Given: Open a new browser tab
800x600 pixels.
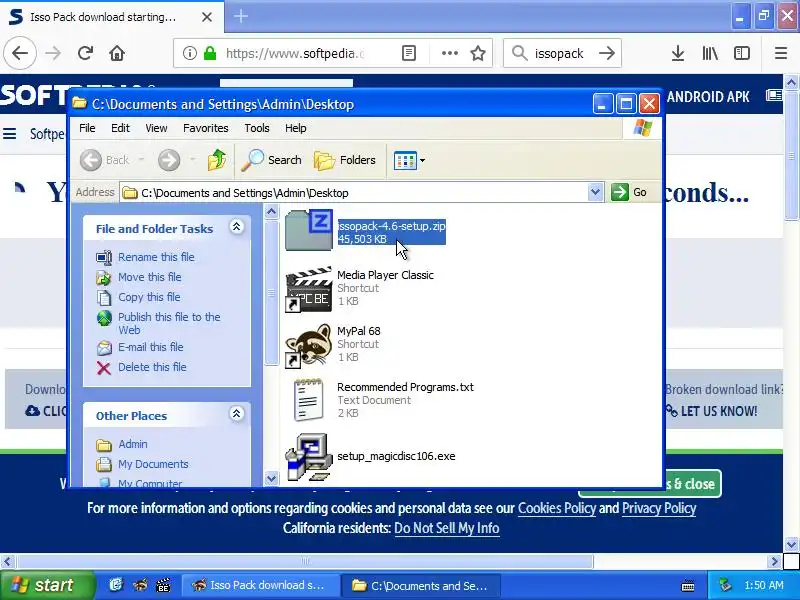Looking at the screenshot, I should click(x=241, y=16).
